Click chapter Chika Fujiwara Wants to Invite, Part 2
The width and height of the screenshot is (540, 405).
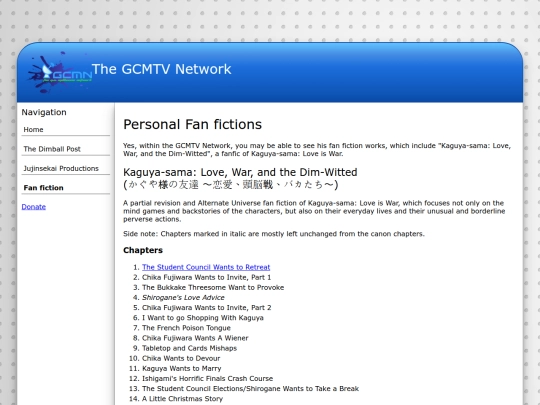(x=207, y=308)
